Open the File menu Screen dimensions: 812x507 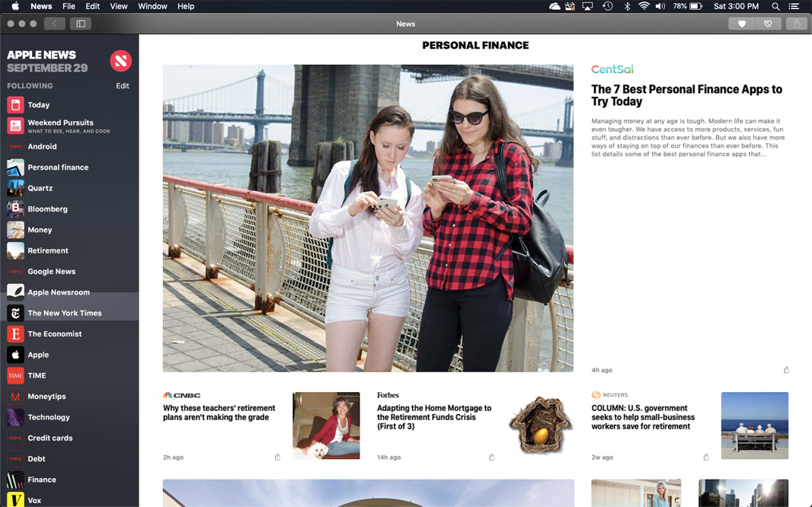click(69, 6)
